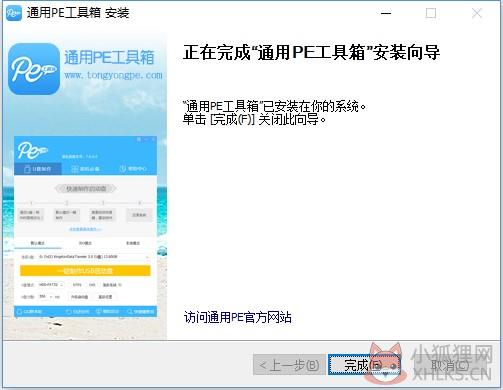Click the white Pe logo inside the preview window
503x390 pixels.
(32, 150)
